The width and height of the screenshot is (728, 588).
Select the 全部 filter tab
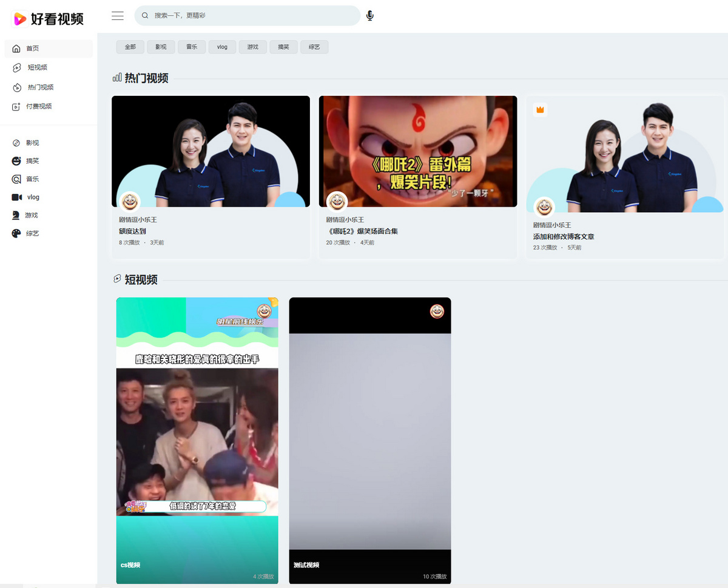coord(130,47)
